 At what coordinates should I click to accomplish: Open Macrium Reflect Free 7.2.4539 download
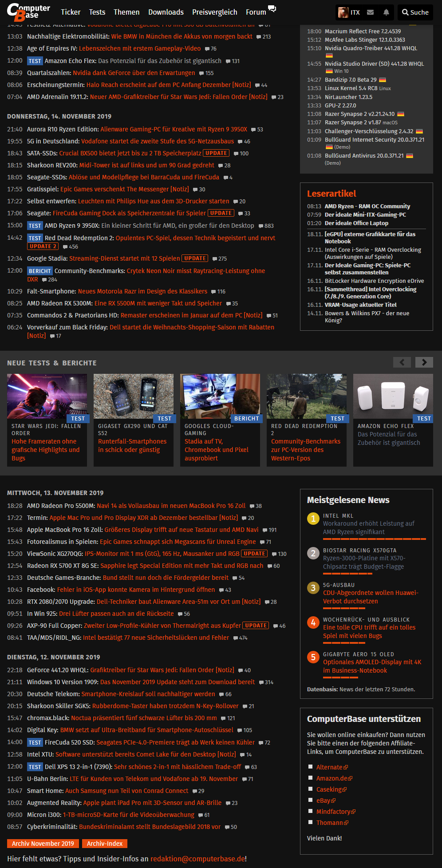363,32
